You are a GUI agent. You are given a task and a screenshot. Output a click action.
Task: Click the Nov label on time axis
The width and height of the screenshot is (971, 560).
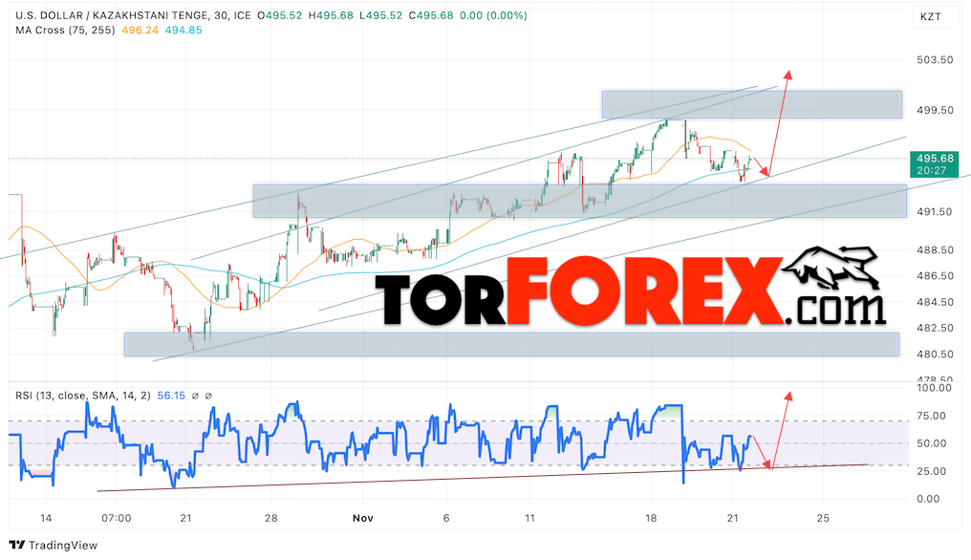tap(363, 518)
